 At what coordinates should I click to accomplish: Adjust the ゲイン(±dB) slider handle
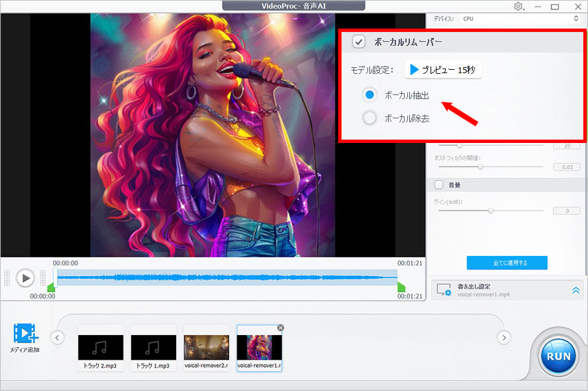coord(491,211)
